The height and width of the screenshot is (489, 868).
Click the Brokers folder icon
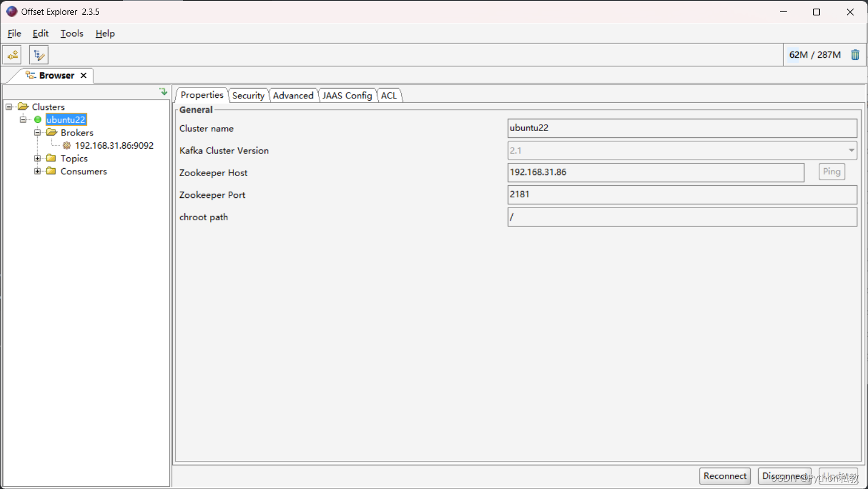[x=51, y=132]
